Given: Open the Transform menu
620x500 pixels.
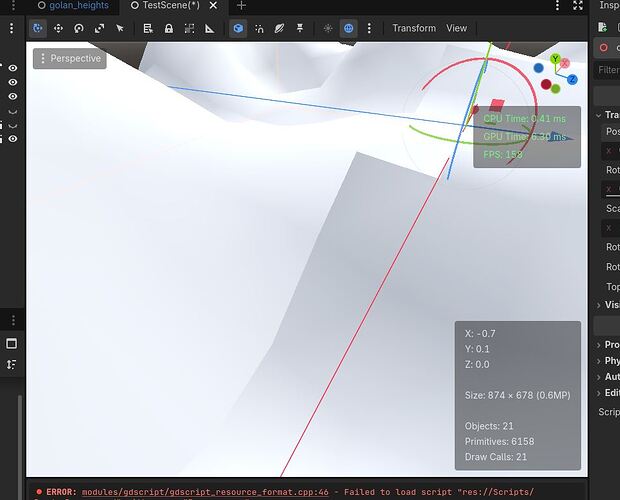Looking at the screenshot, I should click(x=414, y=28).
